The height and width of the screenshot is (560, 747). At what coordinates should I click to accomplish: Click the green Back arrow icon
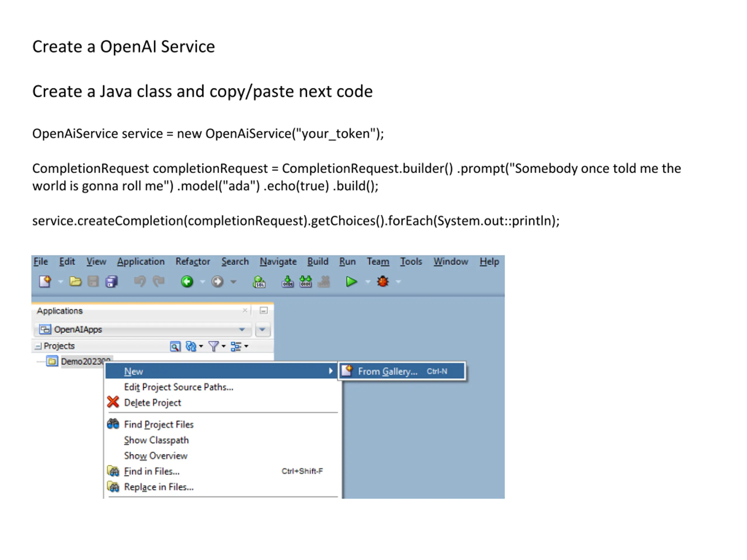point(187,281)
